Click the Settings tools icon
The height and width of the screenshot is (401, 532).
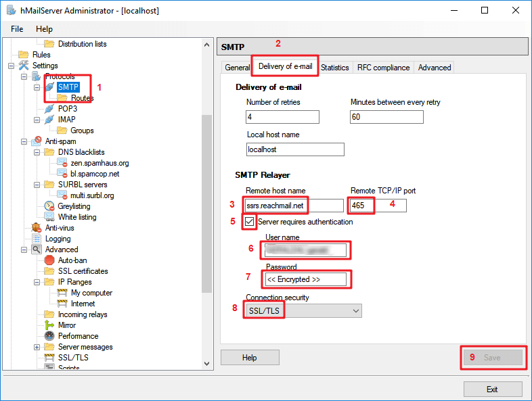tap(24, 65)
